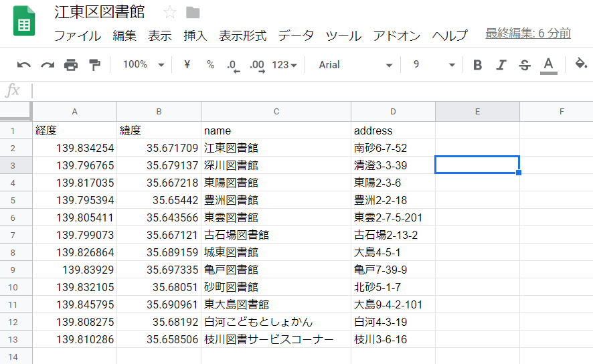Click the print icon
This screenshot has height=364, width=593.
(x=71, y=65)
